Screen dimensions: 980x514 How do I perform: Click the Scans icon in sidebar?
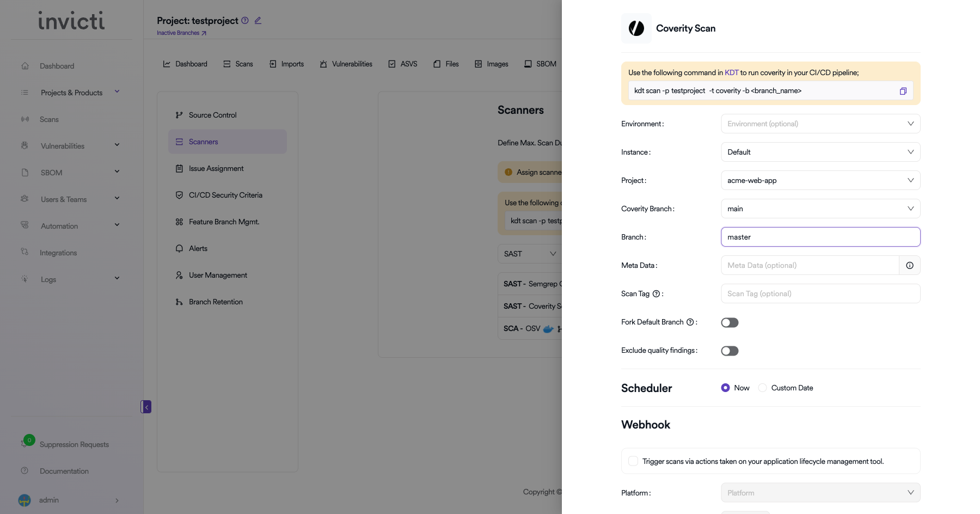click(x=25, y=119)
